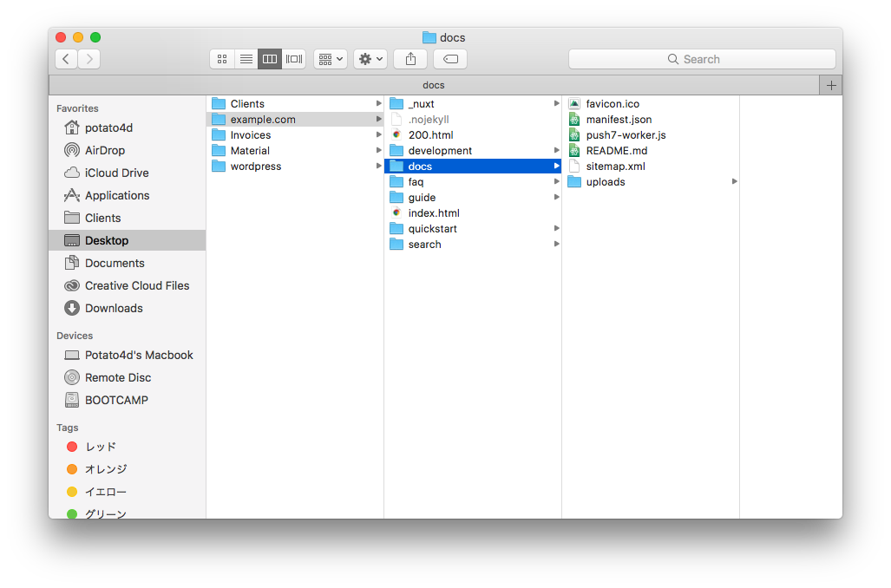Switch to cover flow view
This screenshot has height=588, width=891.
[x=294, y=59]
